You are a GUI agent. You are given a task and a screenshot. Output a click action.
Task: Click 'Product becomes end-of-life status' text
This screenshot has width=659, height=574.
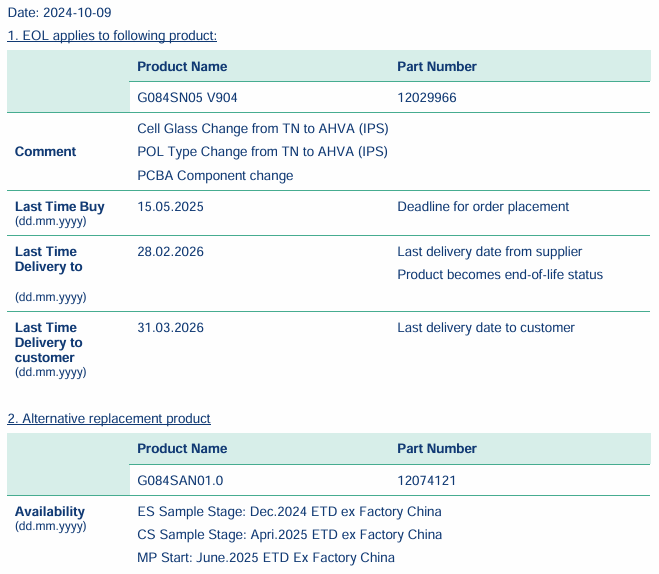click(x=500, y=275)
